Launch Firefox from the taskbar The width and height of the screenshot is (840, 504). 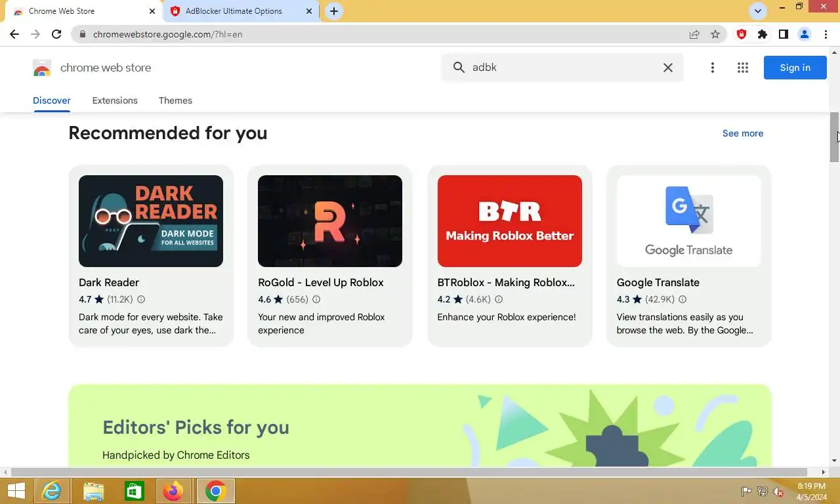(174, 491)
